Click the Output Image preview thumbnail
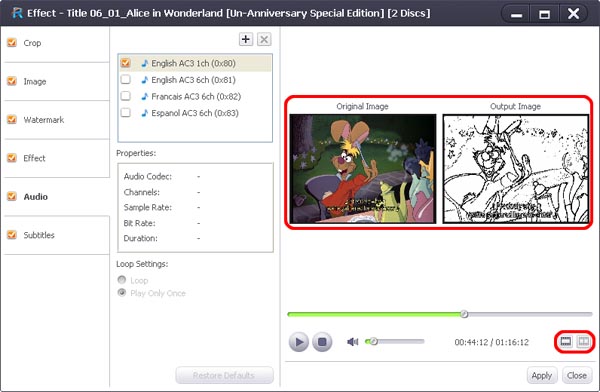Viewport: 600px width, 392px height. (x=516, y=168)
